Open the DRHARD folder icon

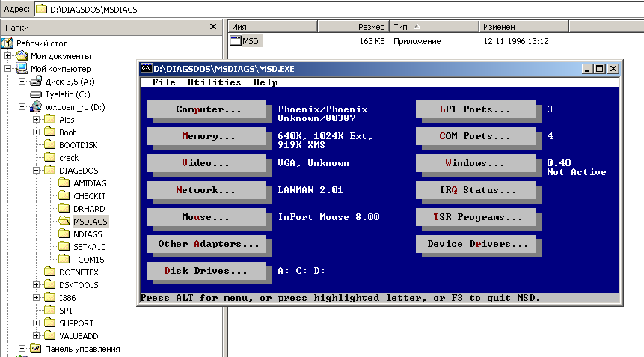tap(64, 208)
